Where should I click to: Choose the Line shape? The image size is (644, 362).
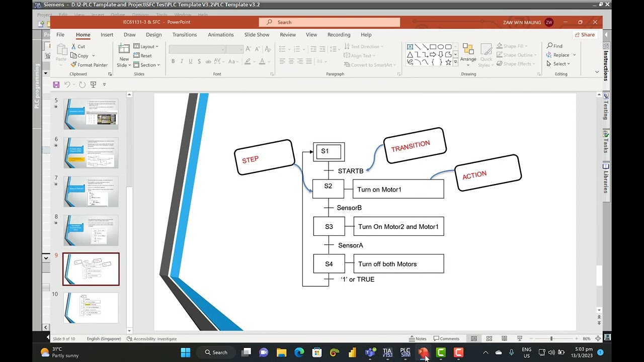(418, 47)
